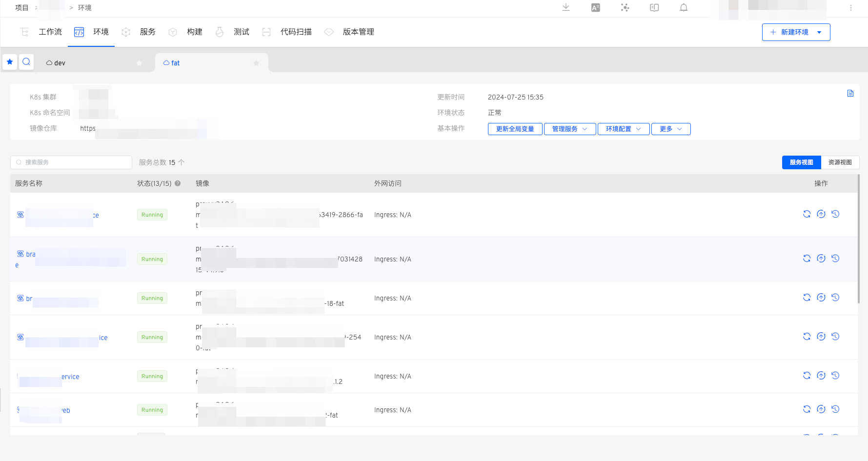The width and height of the screenshot is (868, 461).
Task: Click the vertical scrollbar of the service table
Action: (x=859, y=239)
